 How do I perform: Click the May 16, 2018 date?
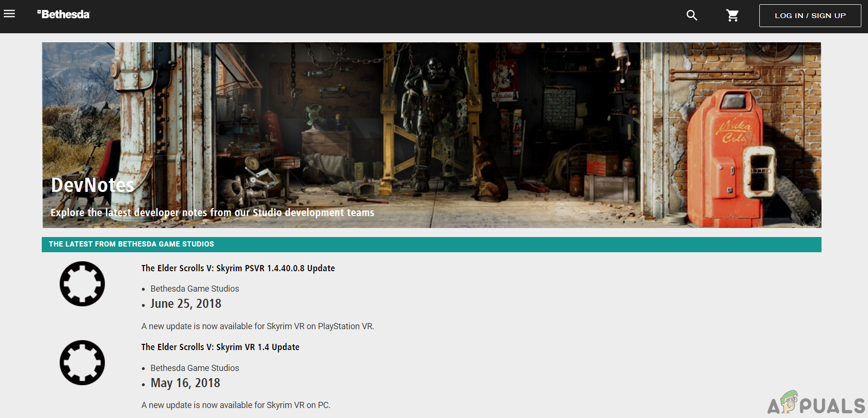(186, 383)
